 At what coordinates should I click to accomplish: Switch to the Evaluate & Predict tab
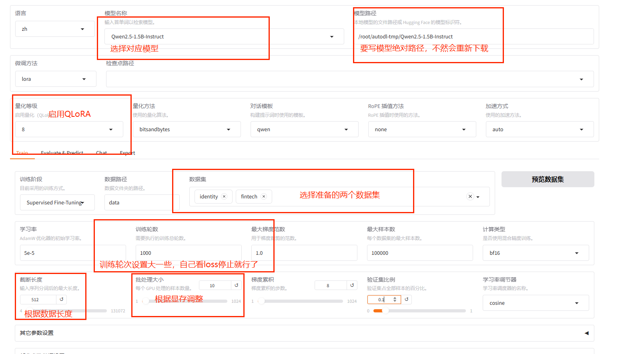click(x=62, y=153)
